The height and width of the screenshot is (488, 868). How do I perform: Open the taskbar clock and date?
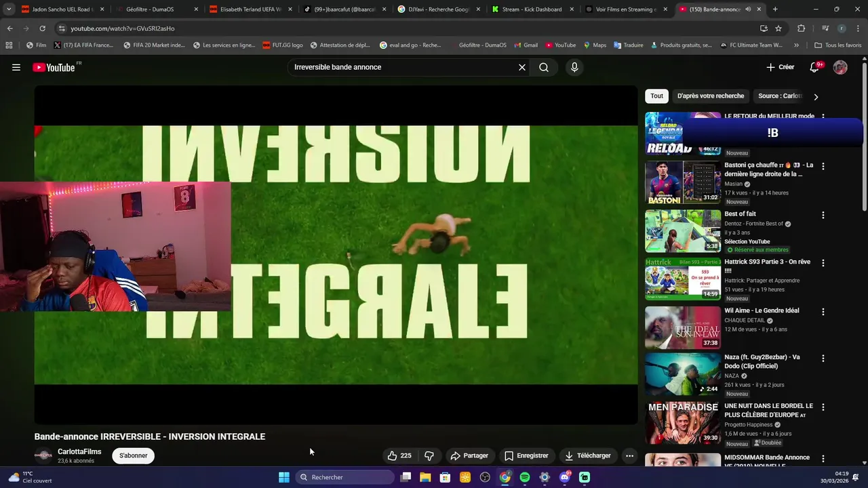coord(835,477)
